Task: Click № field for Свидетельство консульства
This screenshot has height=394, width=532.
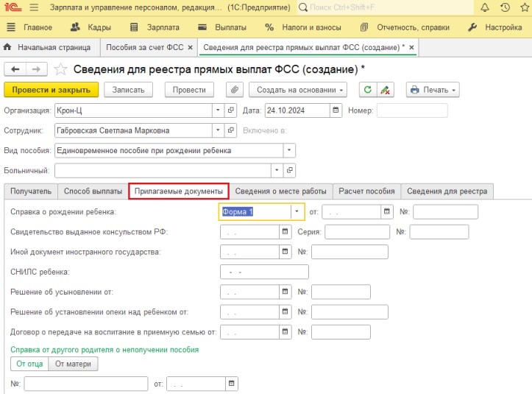Action: [439, 232]
